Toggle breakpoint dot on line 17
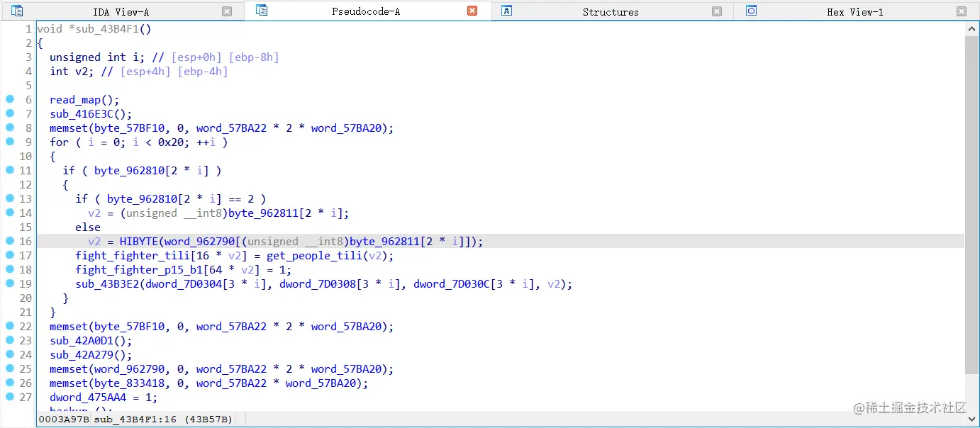Screen dimensions: 980x428 coord(10,255)
